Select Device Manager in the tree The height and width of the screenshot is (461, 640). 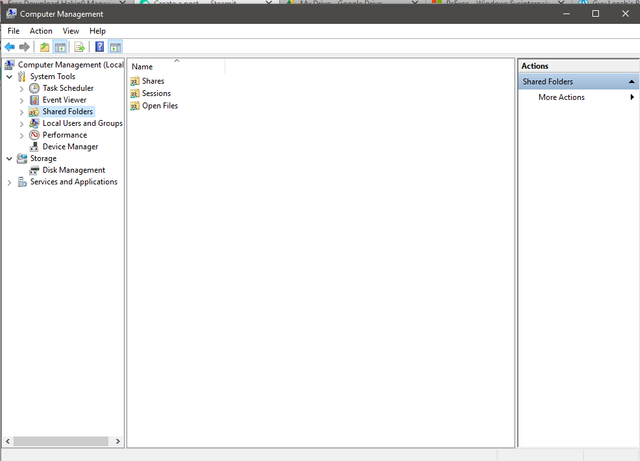[x=70, y=147]
